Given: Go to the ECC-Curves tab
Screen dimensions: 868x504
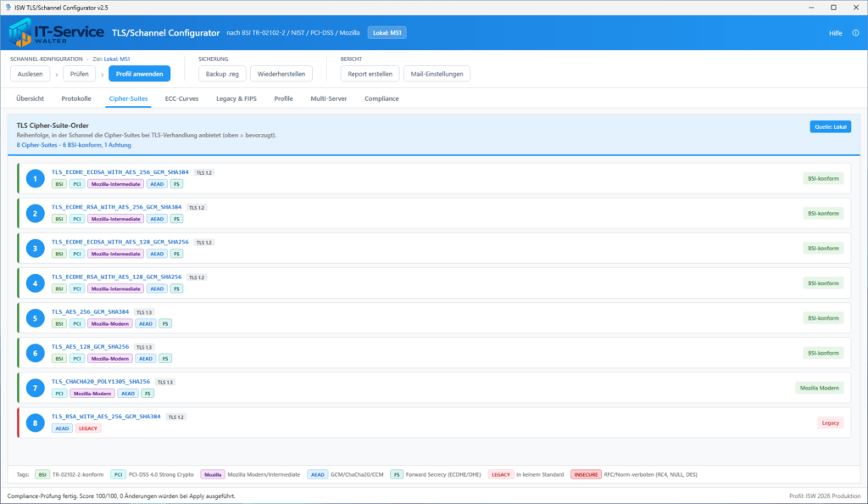Looking at the screenshot, I should pos(181,98).
